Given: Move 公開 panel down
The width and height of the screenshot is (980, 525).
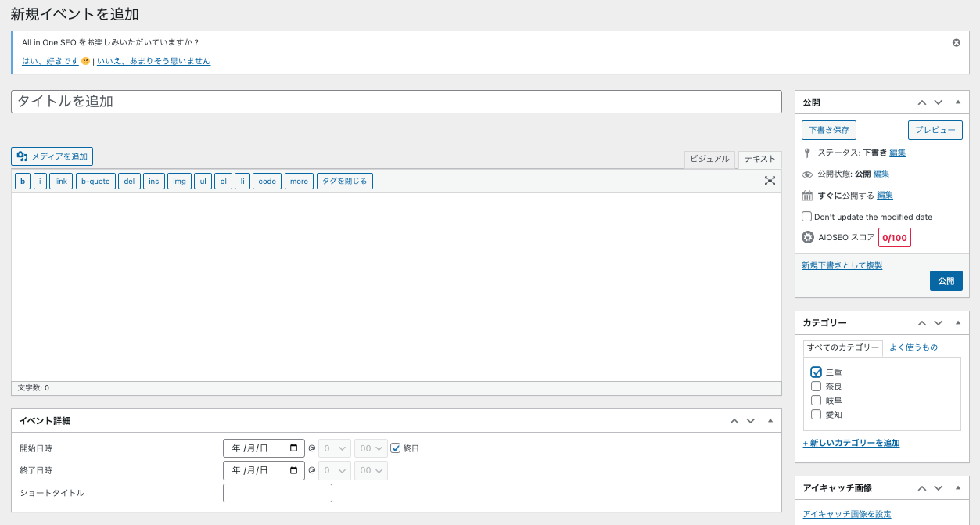Looking at the screenshot, I should pos(939,102).
